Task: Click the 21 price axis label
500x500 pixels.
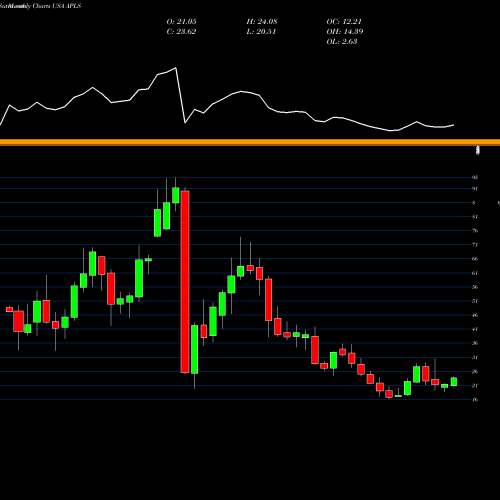Action: (475, 386)
